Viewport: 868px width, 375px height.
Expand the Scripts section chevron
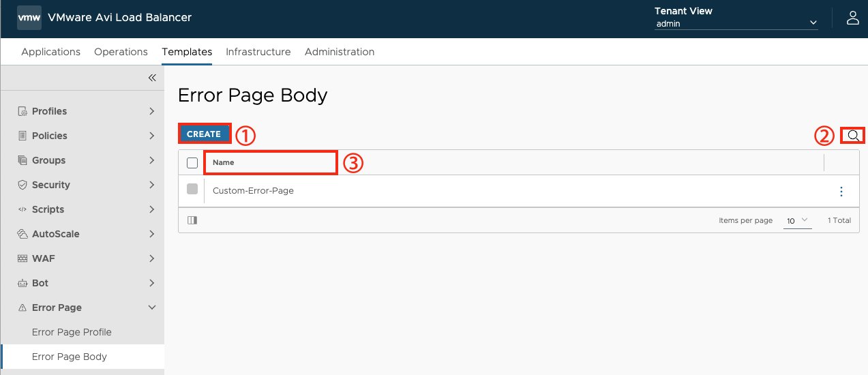click(152, 209)
